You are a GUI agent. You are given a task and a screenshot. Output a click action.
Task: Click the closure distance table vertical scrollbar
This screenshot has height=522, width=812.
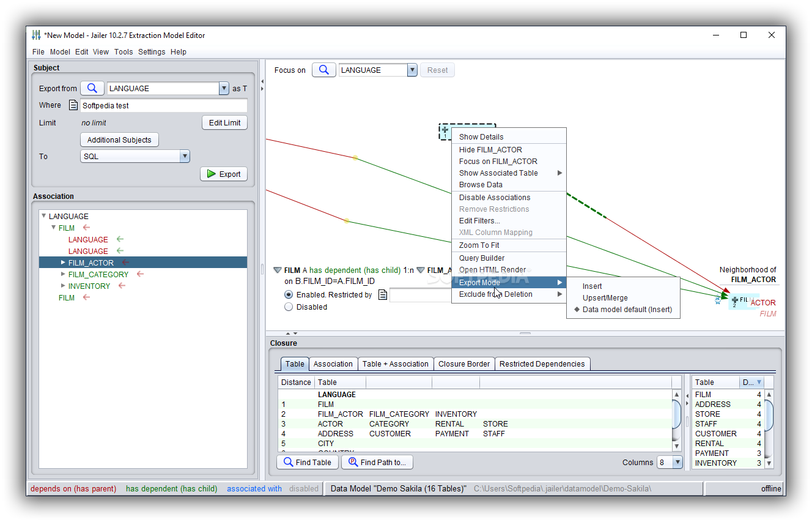pos(676,420)
